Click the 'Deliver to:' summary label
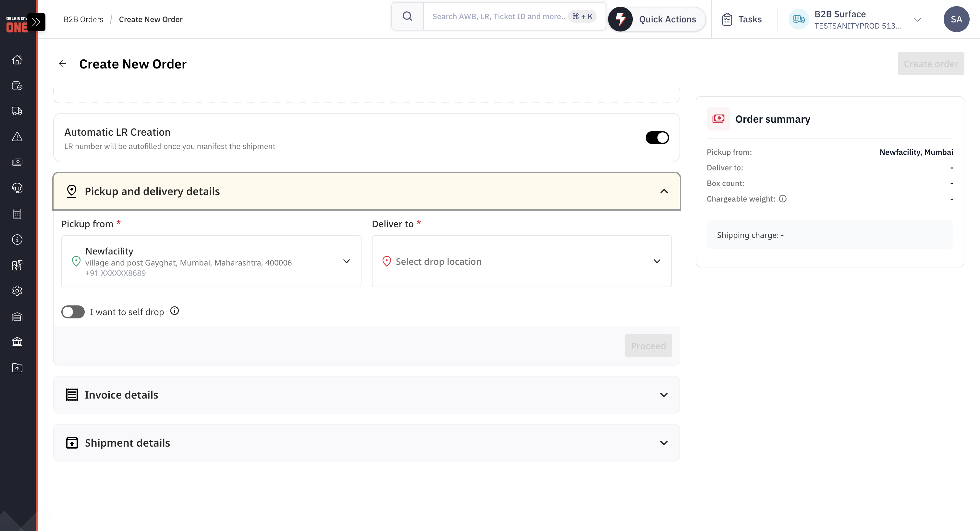Image resolution: width=980 pixels, height=531 pixels. [x=725, y=167]
